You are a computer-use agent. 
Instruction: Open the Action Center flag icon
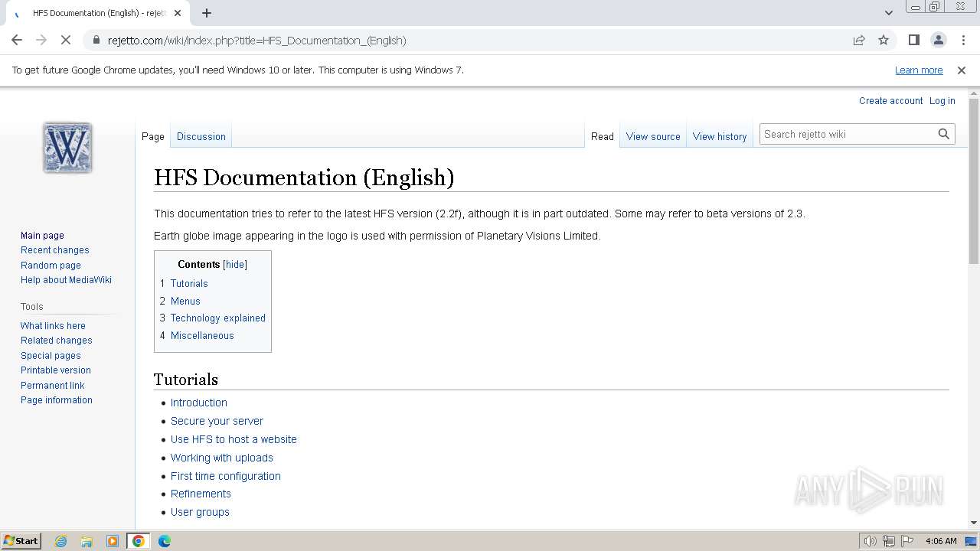click(907, 541)
